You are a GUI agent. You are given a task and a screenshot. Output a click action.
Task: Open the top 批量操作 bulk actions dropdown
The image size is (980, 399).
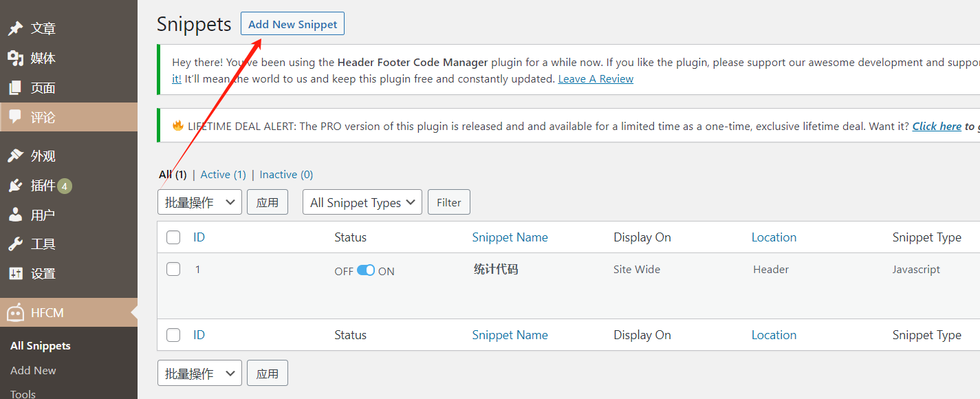199,202
